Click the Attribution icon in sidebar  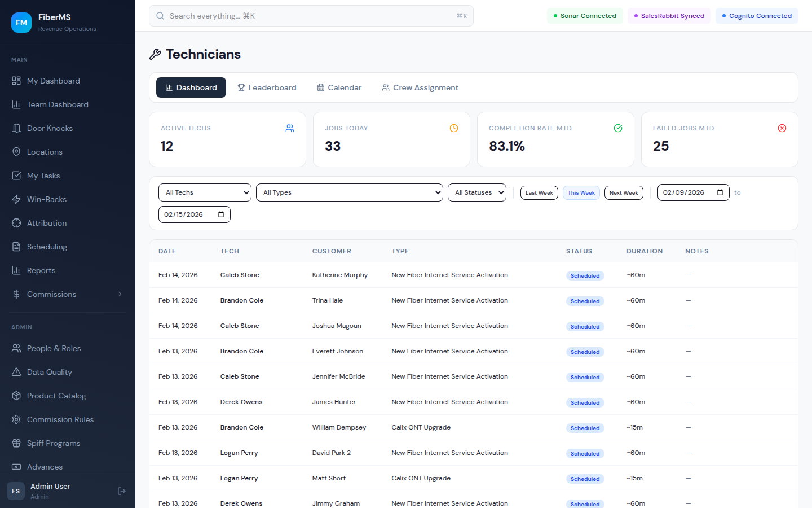click(16, 223)
